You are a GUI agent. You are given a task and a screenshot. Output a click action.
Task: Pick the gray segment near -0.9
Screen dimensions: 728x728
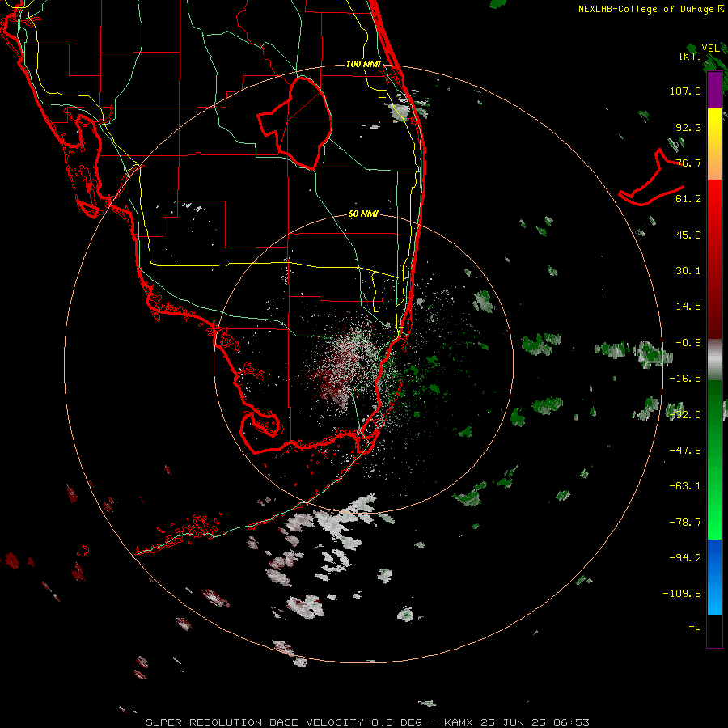tap(714, 360)
